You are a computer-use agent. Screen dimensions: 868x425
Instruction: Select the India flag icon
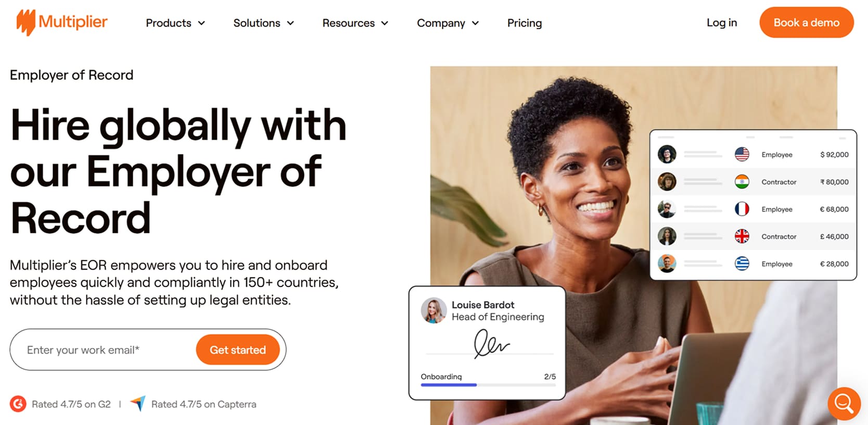pyautogui.click(x=742, y=182)
